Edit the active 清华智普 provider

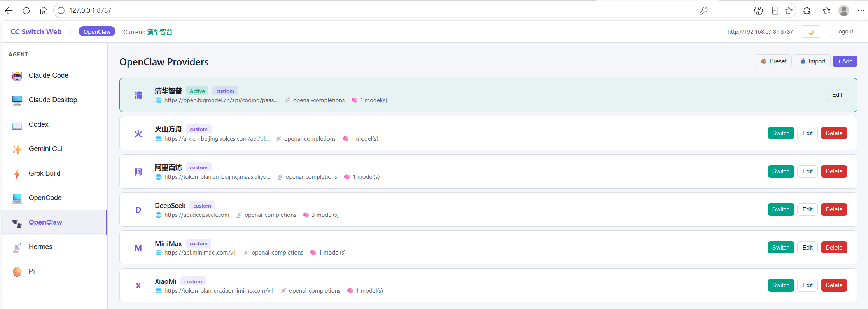click(x=837, y=95)
